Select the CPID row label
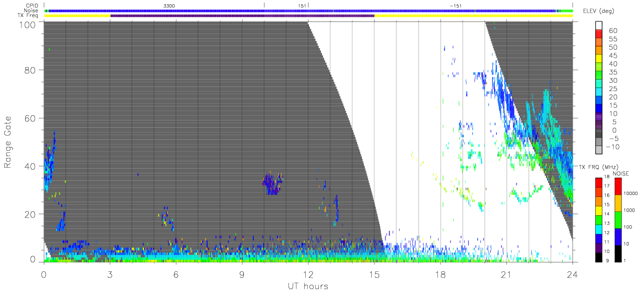 pos(33,5)
